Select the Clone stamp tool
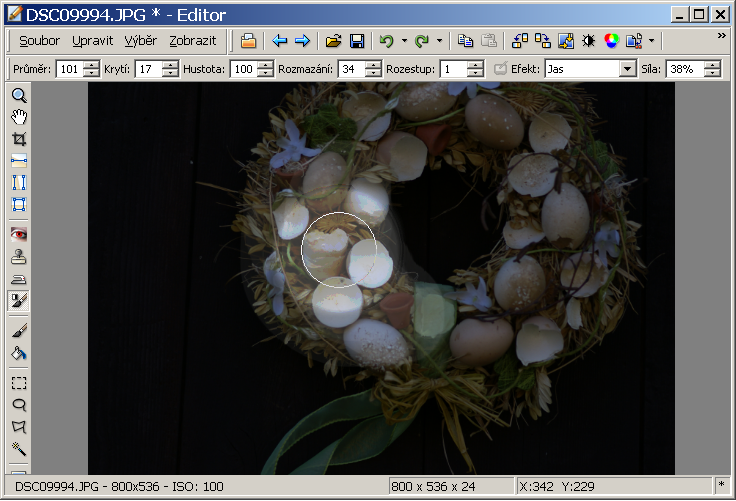736x501 pixels. pos(19,257)
